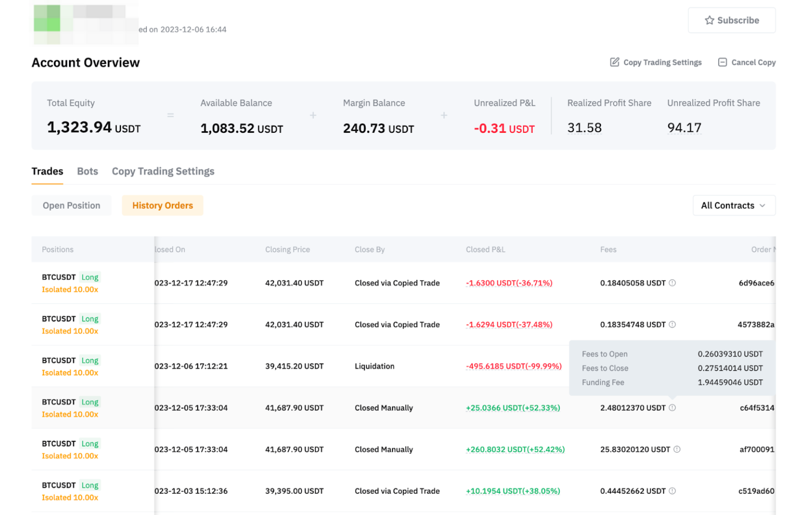
Task: Switch to Open Position view
Action: tap(71, 206)
